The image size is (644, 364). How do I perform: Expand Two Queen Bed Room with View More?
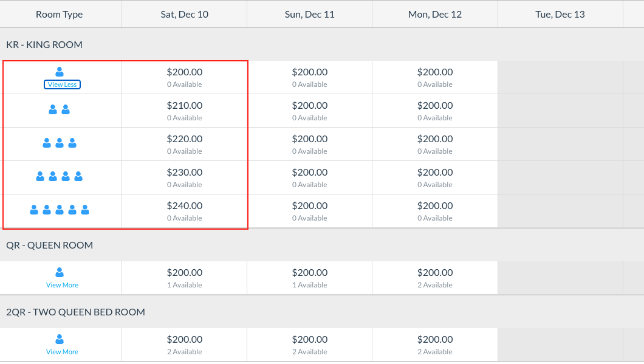[x=62, y=352]
